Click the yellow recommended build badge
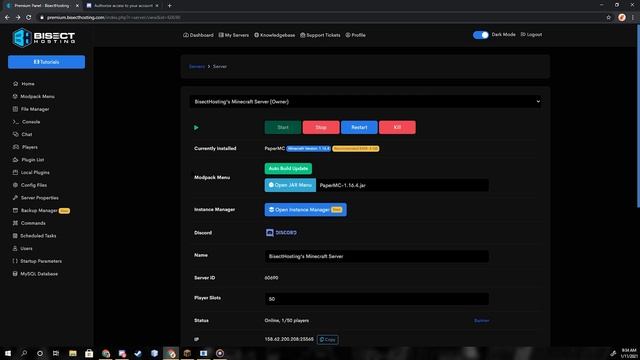640x360 pixels. [356, 149]
